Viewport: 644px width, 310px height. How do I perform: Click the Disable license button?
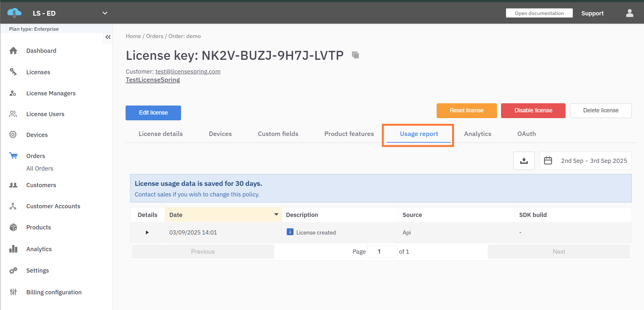click(533, 110)
